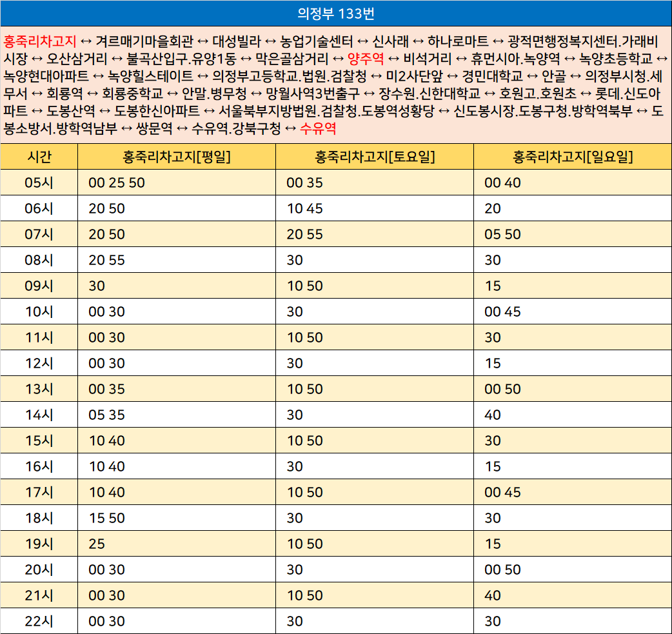Image resolution: width=672 pixels, height=634 pixels.
Task: Click Sunday 07시 times 05 50
Action: [x=502, y=234]
